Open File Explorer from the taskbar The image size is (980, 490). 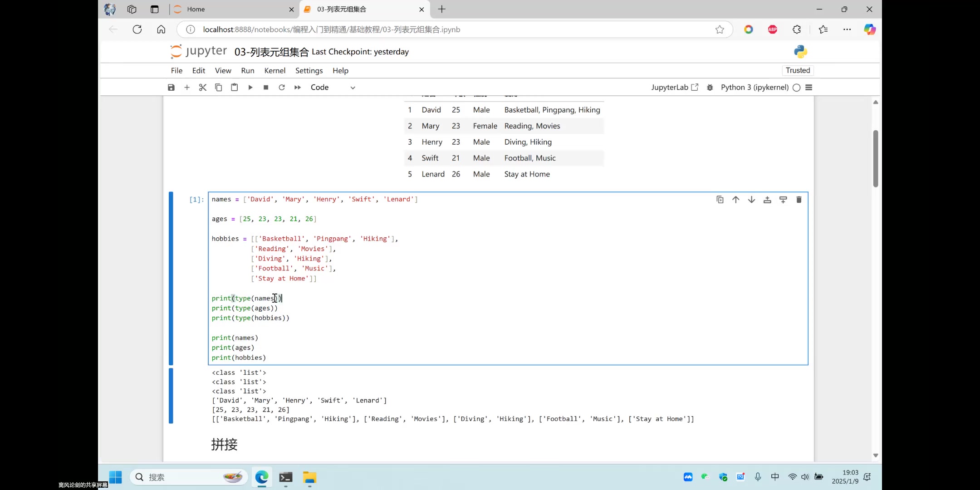click(x=310, y=477)
